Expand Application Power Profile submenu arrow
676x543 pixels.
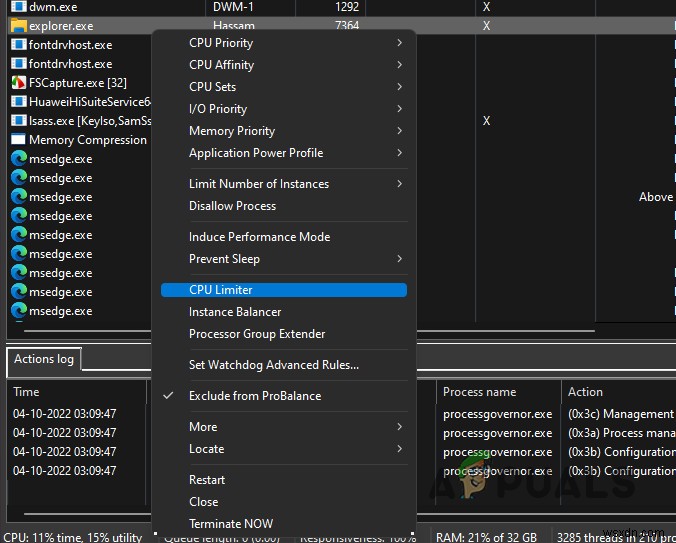[399, 153]
